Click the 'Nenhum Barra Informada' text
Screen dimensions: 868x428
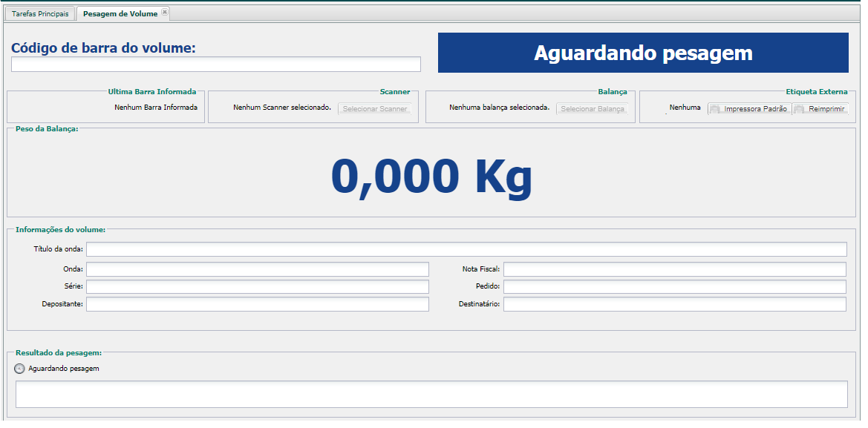pos(156,108)
